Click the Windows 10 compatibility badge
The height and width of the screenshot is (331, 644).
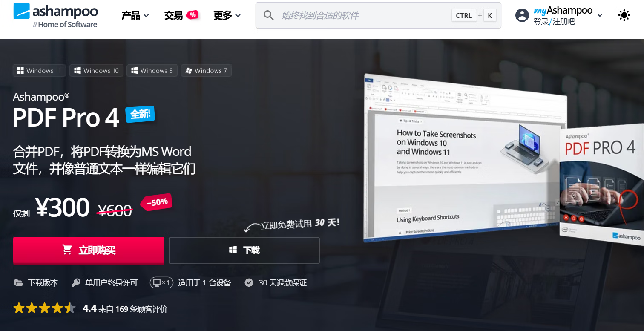[x=96, y=71]
